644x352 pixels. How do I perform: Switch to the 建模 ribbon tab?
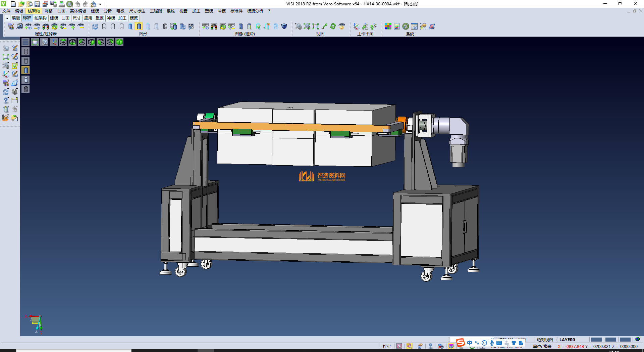[x=54, y=18]
